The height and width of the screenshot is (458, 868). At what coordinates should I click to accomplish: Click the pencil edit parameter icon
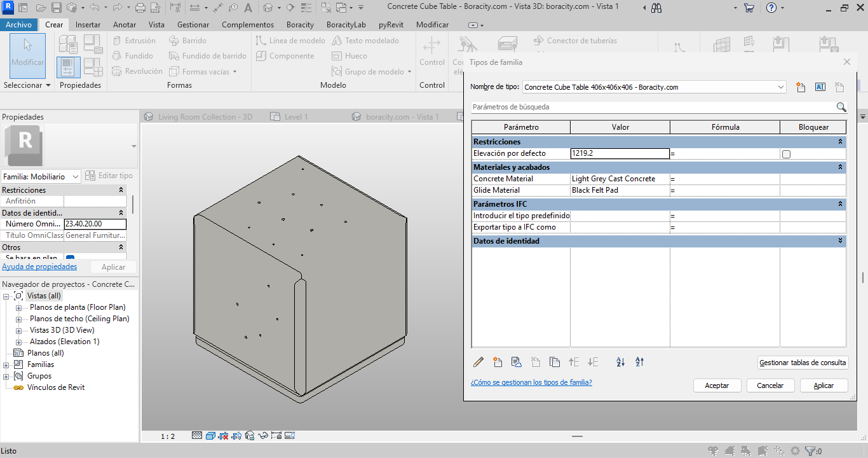point(478,362)
